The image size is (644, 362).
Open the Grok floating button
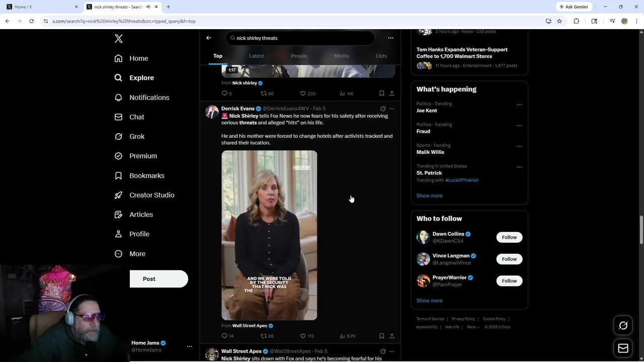point(623,326)
